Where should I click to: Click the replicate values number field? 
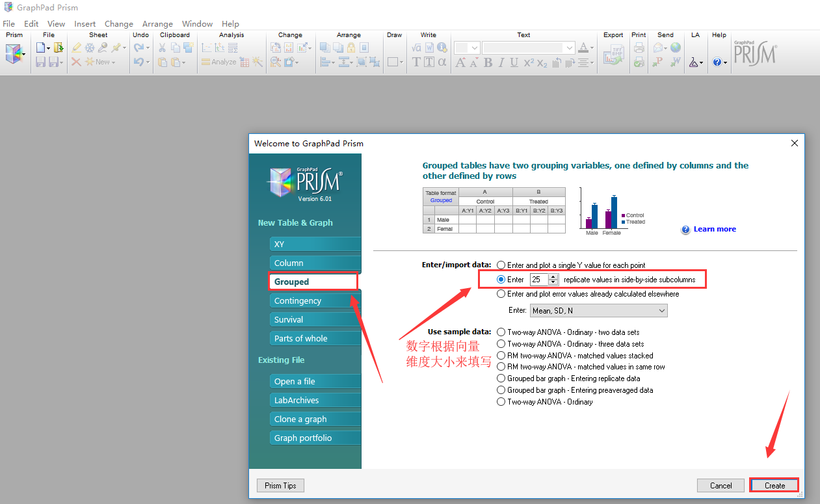538,280
